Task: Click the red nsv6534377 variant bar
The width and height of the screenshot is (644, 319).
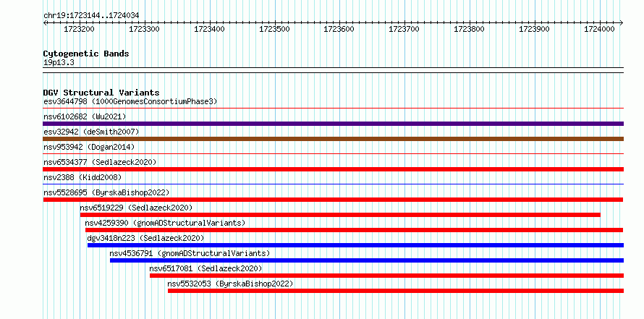Action: [x=333, y=169]
